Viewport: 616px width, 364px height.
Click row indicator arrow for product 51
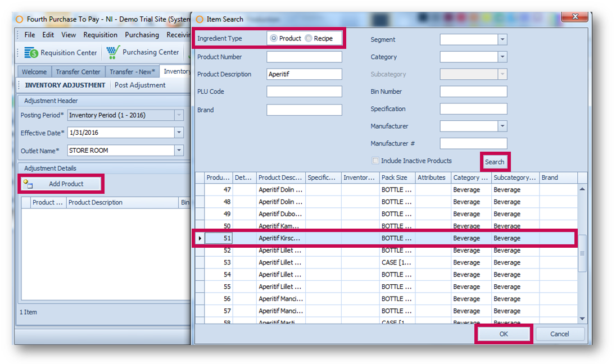(200, 238)
